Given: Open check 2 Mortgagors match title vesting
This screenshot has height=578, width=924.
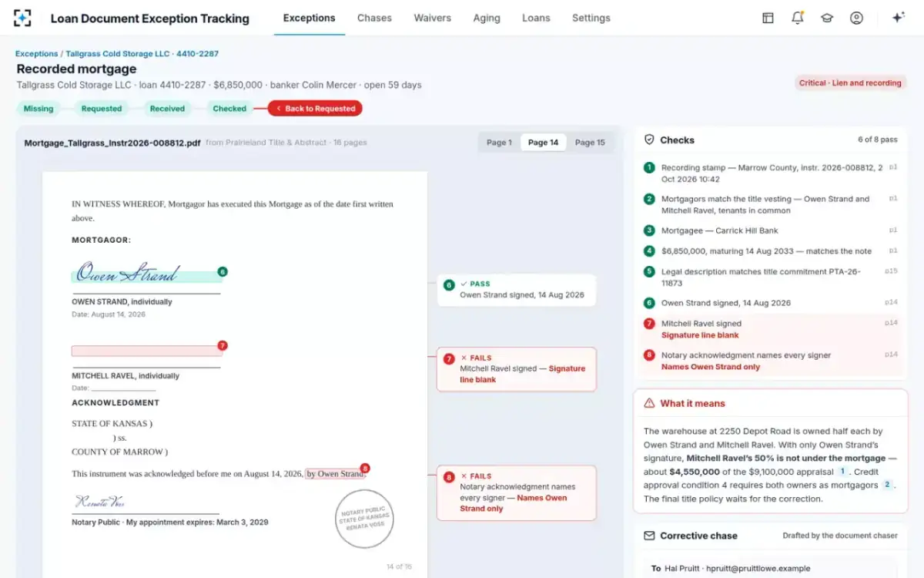Looking at the screenshot, I should coord(770,204).
